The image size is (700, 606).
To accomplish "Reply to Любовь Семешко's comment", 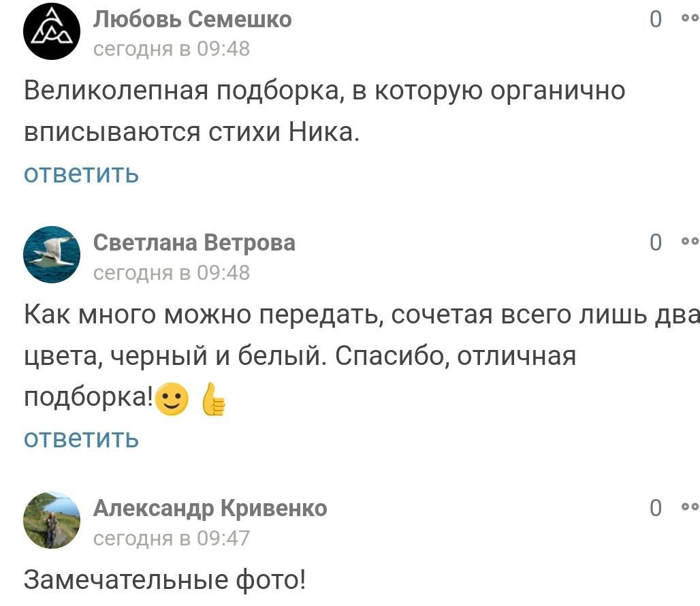I will 81,174.
